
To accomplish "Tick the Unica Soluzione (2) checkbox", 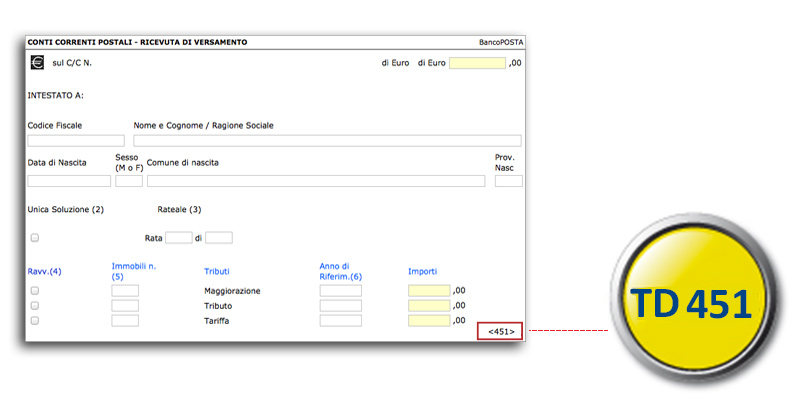I will pyautogui.click(x=35, y=238).
